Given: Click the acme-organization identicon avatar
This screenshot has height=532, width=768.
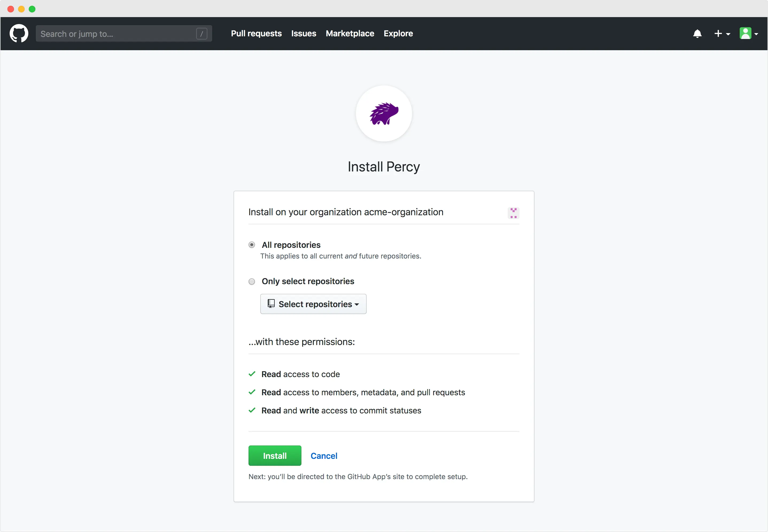Looking at the screenshot, I should point(513,213).
